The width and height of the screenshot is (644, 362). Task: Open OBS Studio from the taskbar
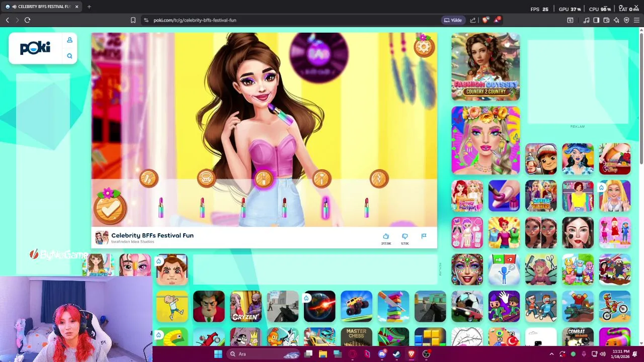click(426, 354)
